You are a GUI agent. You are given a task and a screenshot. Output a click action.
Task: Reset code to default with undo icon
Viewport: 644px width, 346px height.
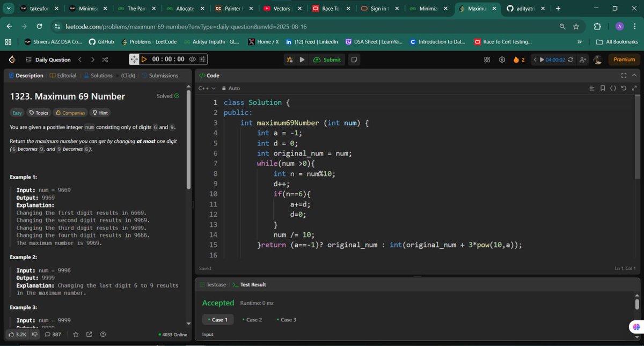[624, 88]
